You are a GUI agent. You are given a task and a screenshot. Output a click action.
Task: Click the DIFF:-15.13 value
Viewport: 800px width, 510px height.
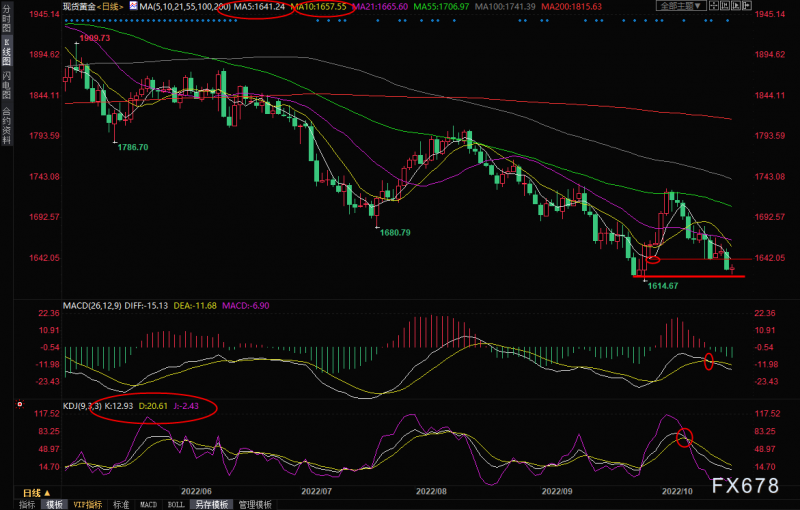[146, 305]
